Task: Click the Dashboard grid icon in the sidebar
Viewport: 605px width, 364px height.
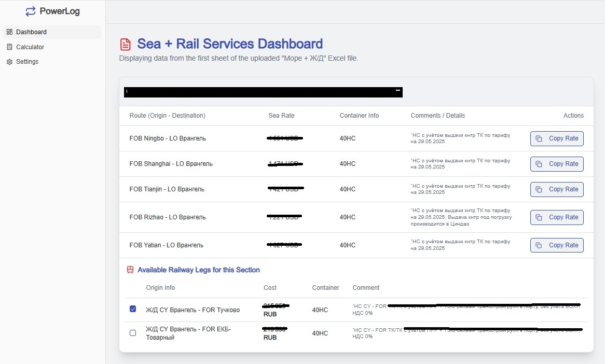Action: pos(8,32)
